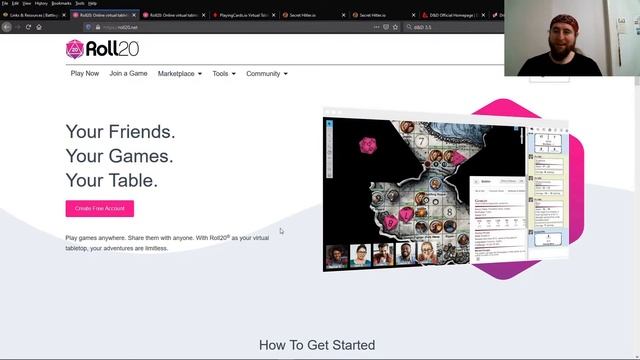The image size is (640, 360).
Task: Open the Bookmarks menu
Action: click(x=61, y=3)
